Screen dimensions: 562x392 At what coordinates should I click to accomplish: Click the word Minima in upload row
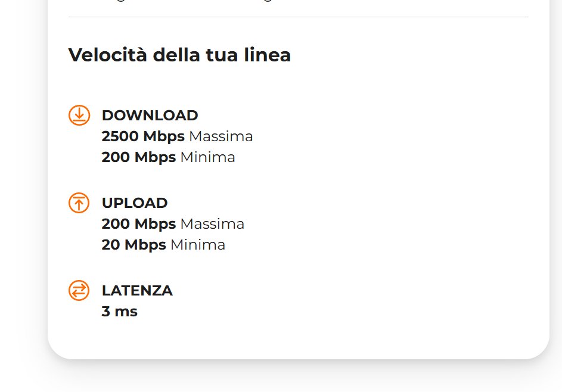(198, 245)
